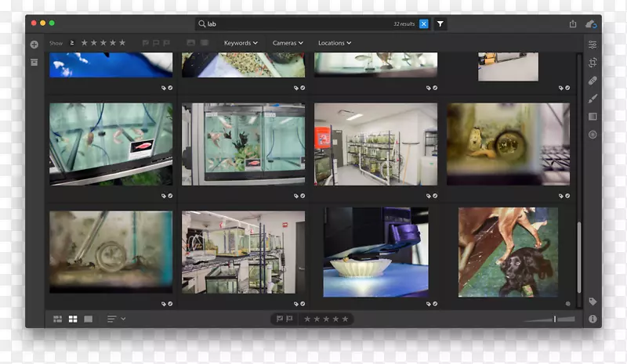The width and height of the screenshot is (627, 364).
Task: Click the Add Photos plus icon
Action: coord(34,45)
